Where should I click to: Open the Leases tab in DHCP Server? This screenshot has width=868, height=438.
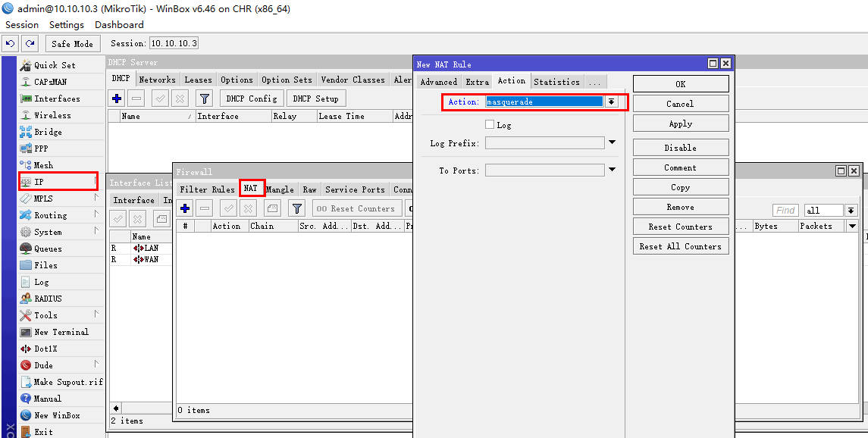pyautogui.click(x=198, y=80)
